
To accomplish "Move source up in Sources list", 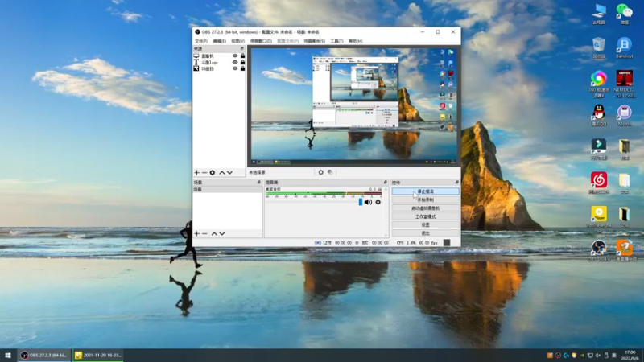I will point(222,173).
